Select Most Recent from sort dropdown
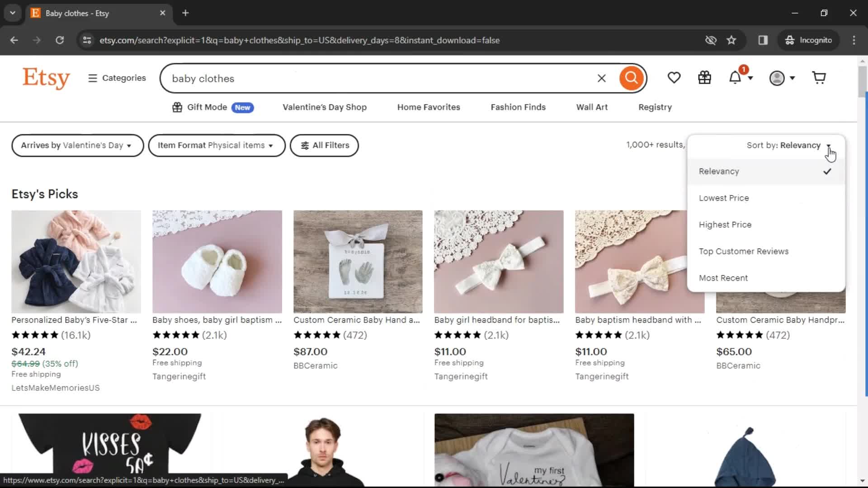 click(723, 277)
